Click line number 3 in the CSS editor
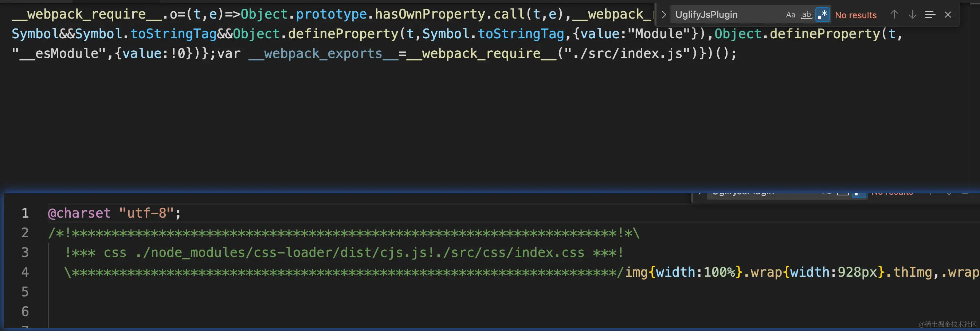Viewport: 980px width, 331px height. click(x=25, y=252)
